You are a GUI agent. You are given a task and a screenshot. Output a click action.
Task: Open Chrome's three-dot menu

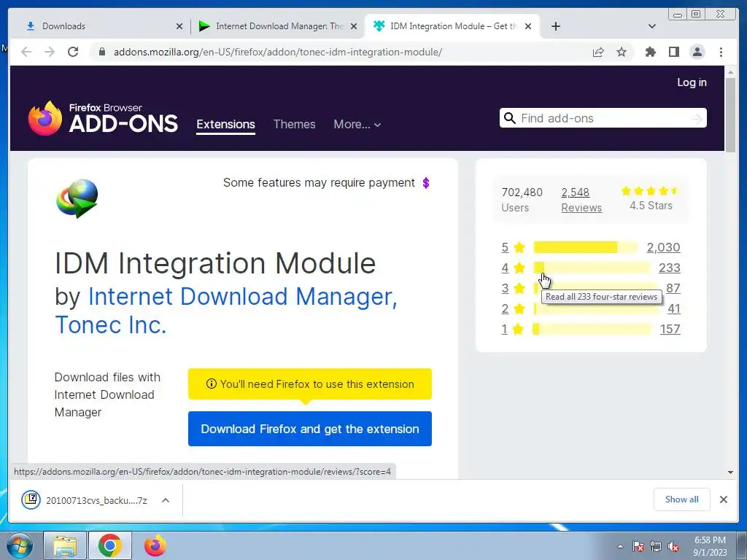pyautogui.click(x=721, y=52)
